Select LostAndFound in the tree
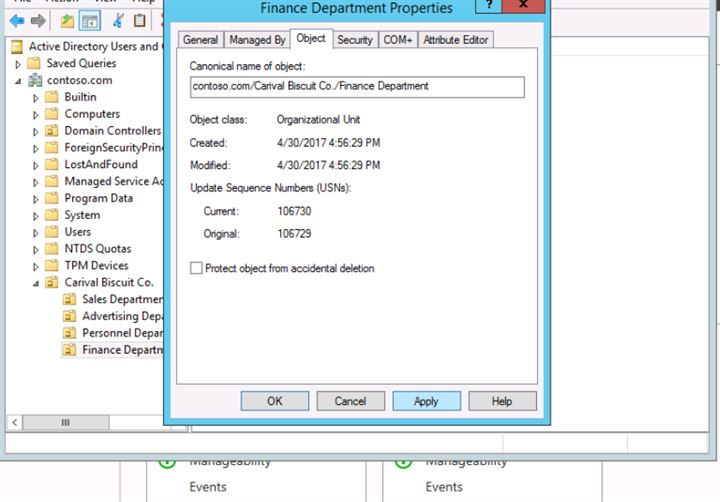This screenshot has width=720, height=502. pos(101,164)
